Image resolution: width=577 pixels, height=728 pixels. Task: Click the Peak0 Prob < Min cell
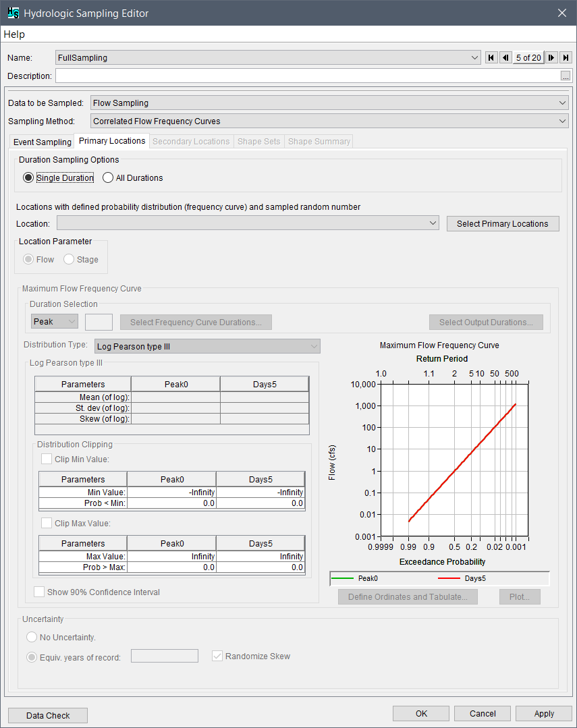coord(172,503)
